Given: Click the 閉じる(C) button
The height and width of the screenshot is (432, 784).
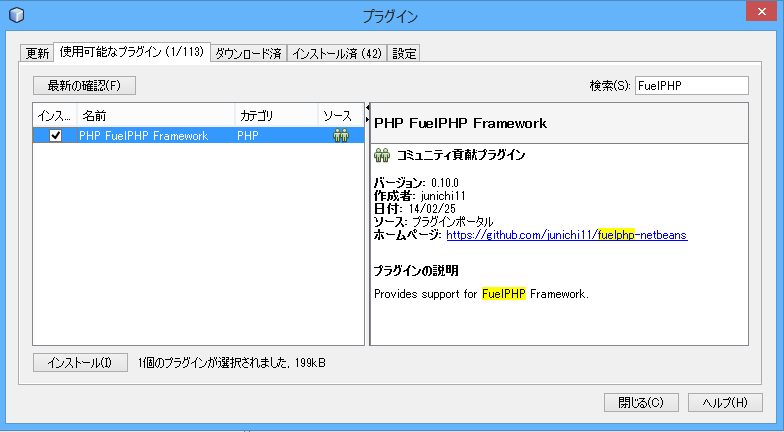Looking at the screenshot, I should tap(641, 402).
